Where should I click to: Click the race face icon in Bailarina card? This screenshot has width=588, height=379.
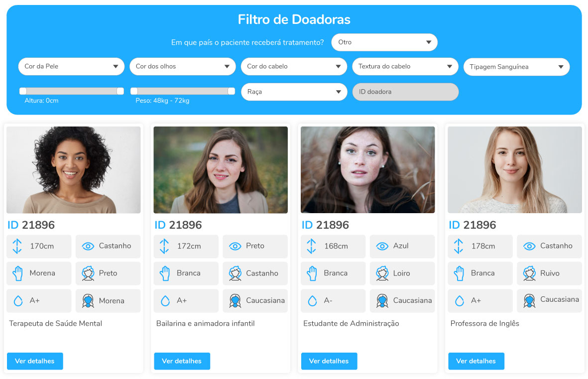tap(235, 301)
